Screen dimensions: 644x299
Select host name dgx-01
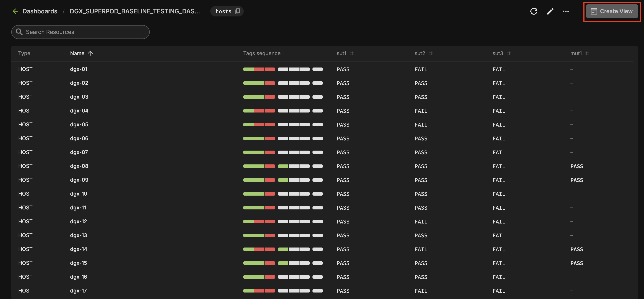79,69
